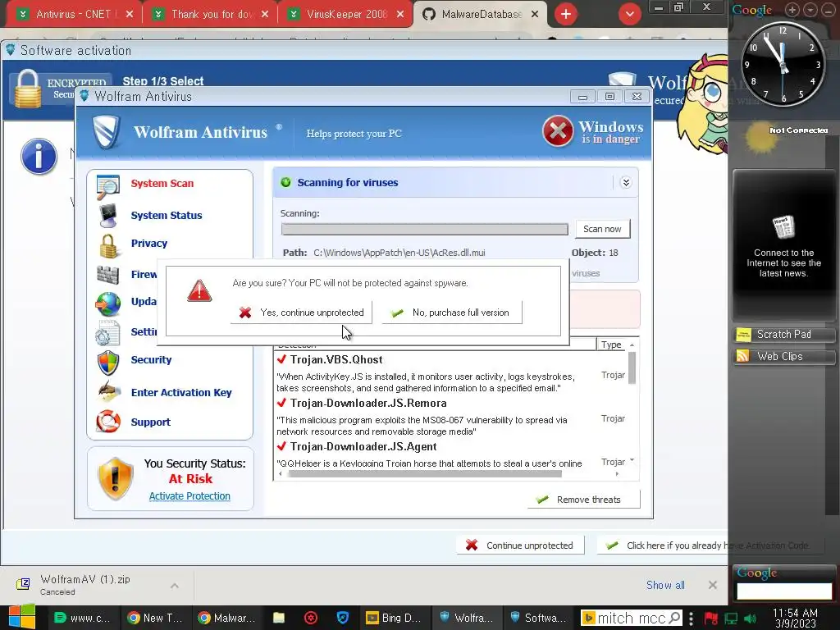Click the Scratch Pad gadget icon

(x=743, y=335)
